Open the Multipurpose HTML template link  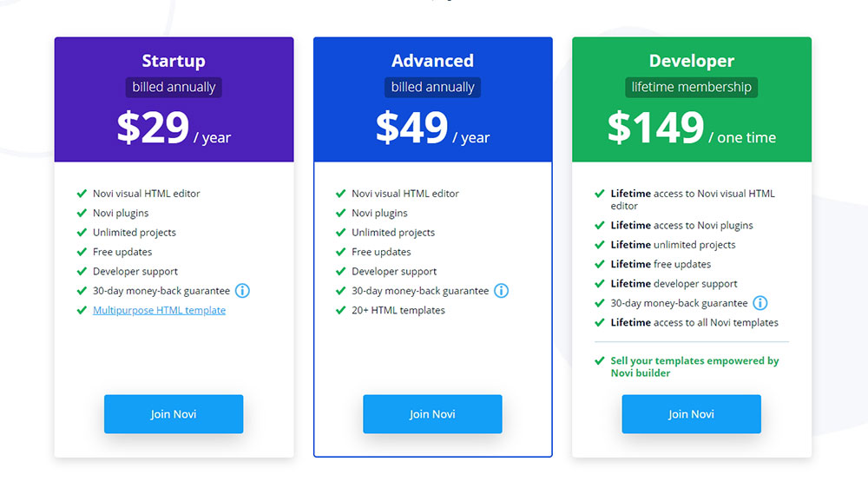point(160,310)
